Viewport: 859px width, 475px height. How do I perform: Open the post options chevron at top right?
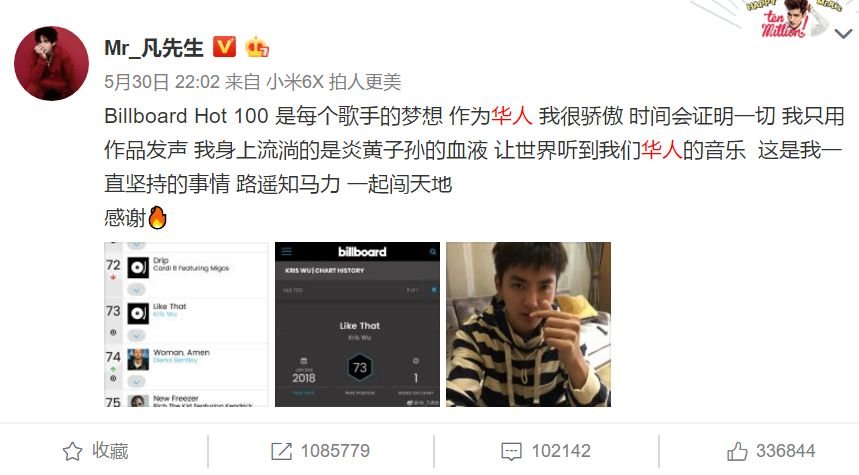[x=843, y=34]
